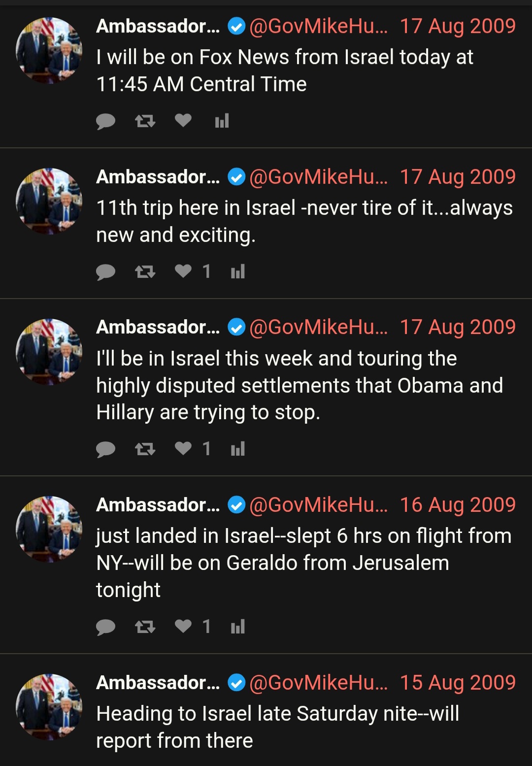
Task: View analytics for Fox News tweet
Action: pyautogui.click(x=222, y=121)
